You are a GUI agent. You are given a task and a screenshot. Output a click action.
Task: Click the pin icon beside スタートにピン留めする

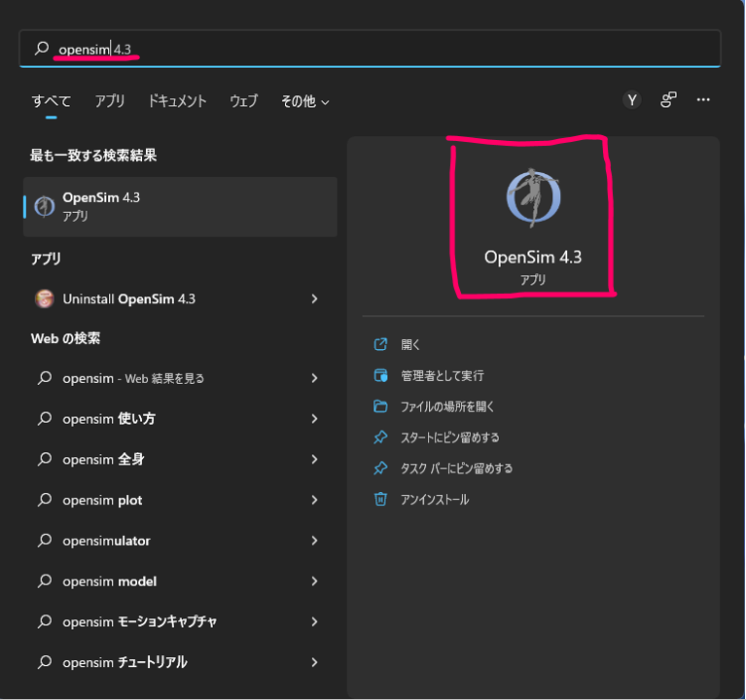pos(380,437)
